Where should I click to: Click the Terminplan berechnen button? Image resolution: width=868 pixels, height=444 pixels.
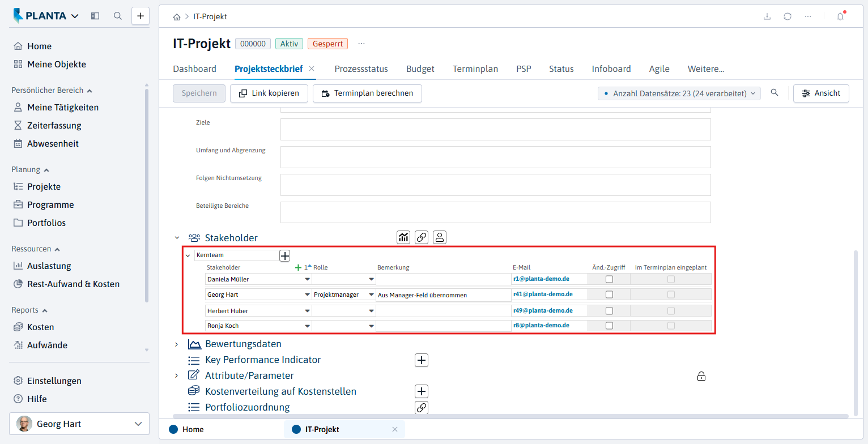coord(367,93)
